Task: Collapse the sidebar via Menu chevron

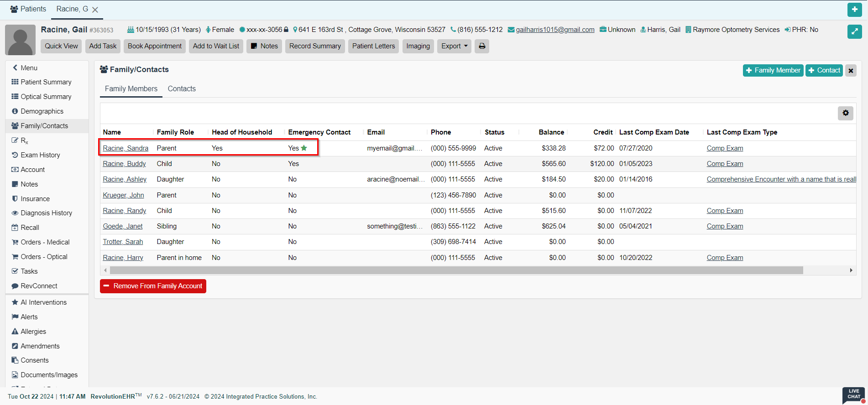Action: (x=15, y=67)
